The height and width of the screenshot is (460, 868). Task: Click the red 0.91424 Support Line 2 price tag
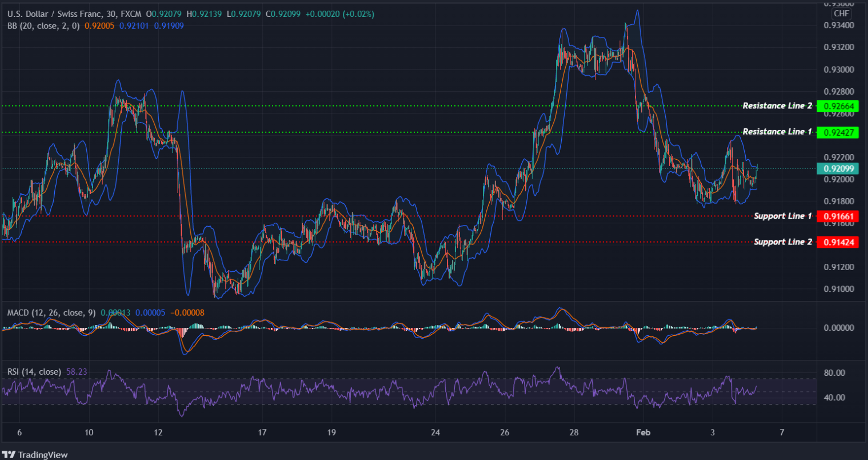[x=838, y=242]
